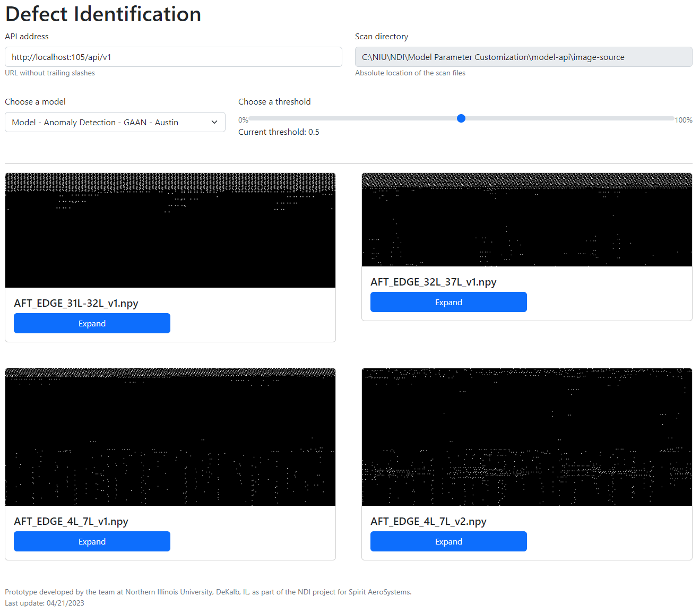Click the AFT_EDGE_31L-32L_v1 scan image

(x=170, y=230)
